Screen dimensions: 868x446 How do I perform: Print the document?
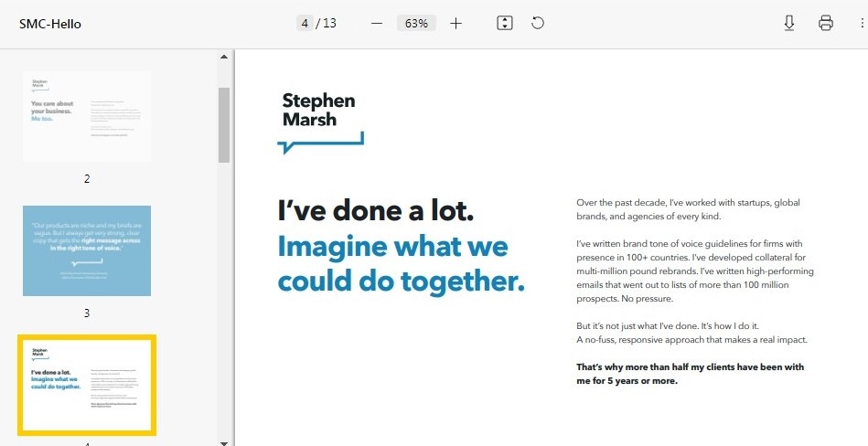coord(826,23)
